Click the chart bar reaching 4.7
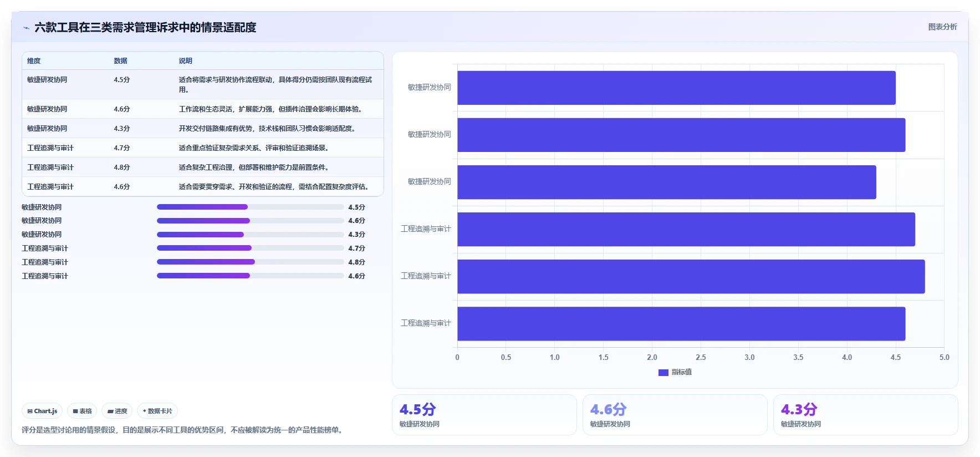Screen dimensions: 980x457 coord(686,230)
